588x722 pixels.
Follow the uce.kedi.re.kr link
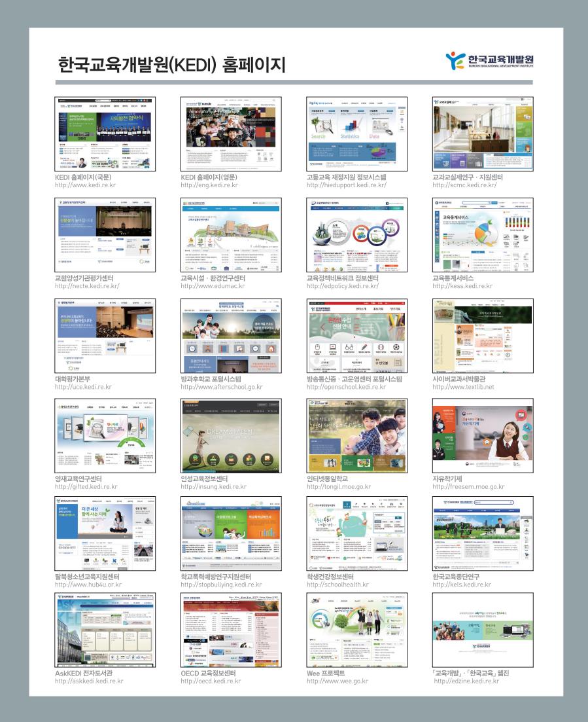[83, 387]
